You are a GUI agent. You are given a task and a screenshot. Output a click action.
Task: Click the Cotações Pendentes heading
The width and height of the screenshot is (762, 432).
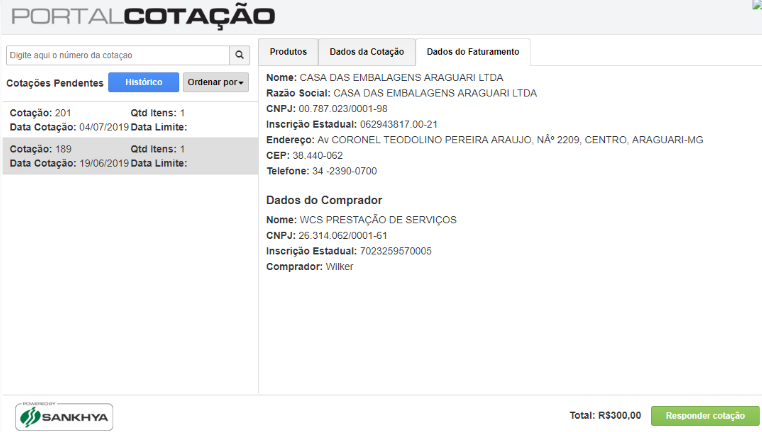coord(55,83)
